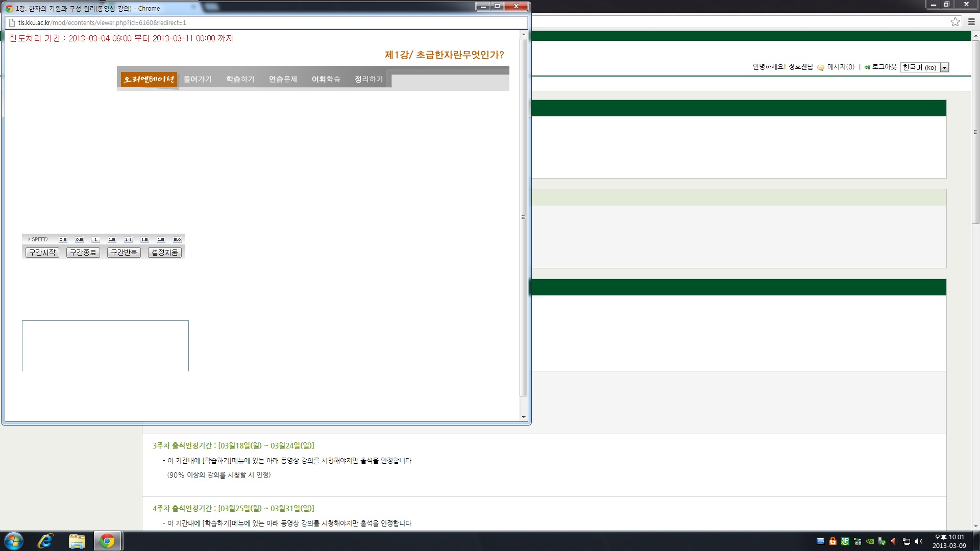
Task: Open Chrome menu icon in main window
Action: point(971,21)
